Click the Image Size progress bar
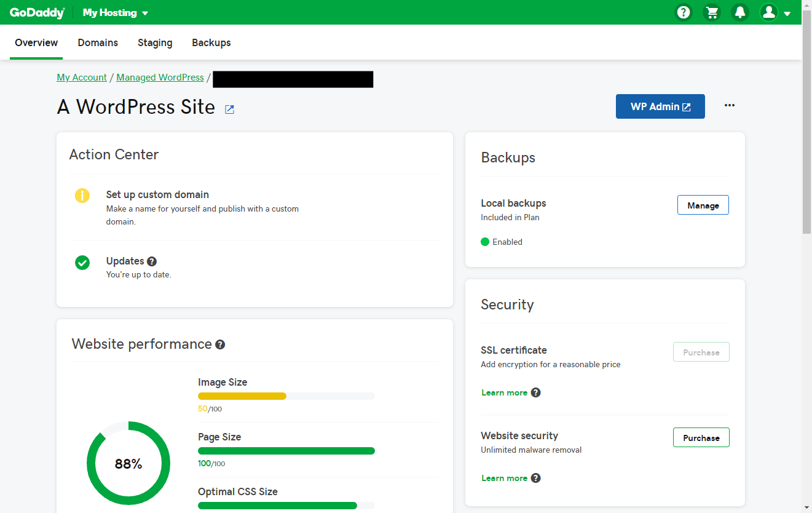Screen dimensions: 812x513 click(286, 396)
